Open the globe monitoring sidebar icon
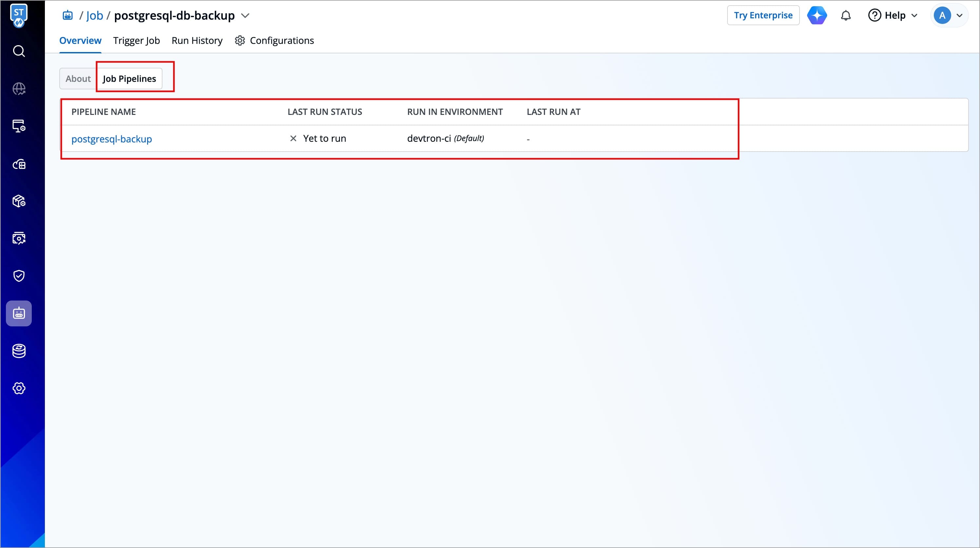This screenshot has width=980, height=548. 19,89
